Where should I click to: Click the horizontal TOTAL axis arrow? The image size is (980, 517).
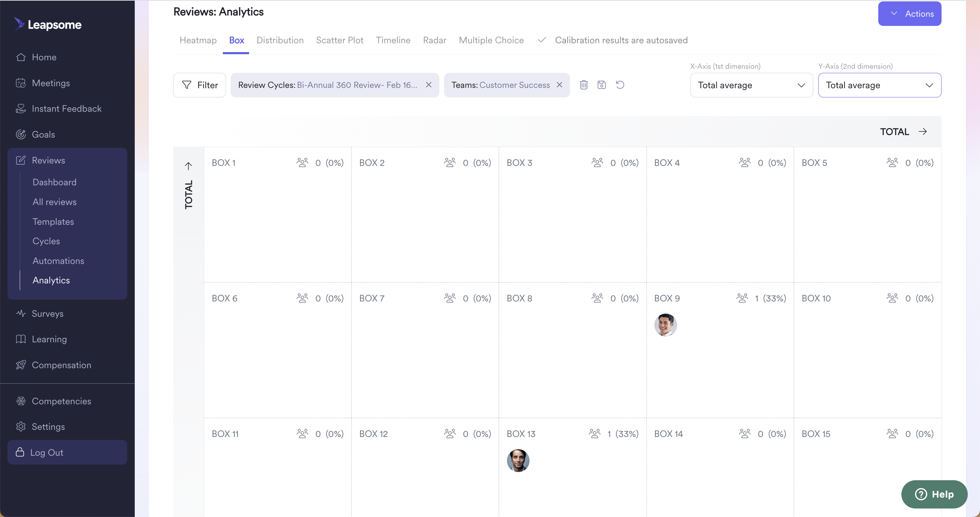pyautogui.click(x=922, y=132)
